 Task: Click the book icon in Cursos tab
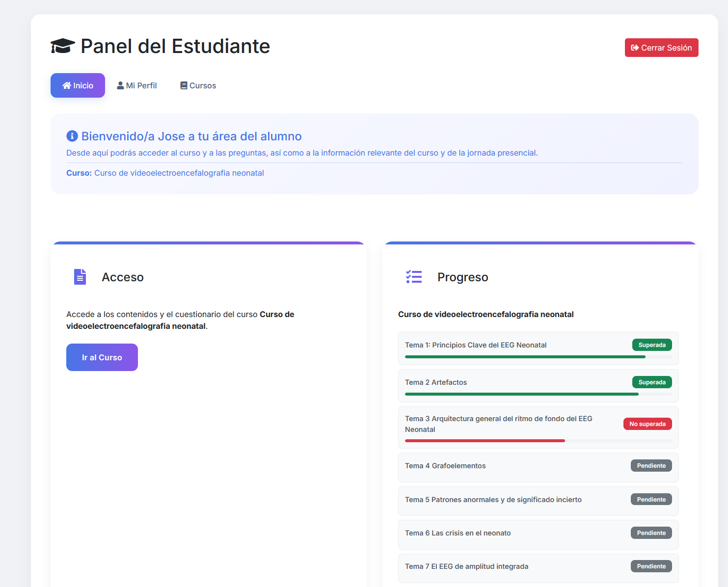point(184,85)
